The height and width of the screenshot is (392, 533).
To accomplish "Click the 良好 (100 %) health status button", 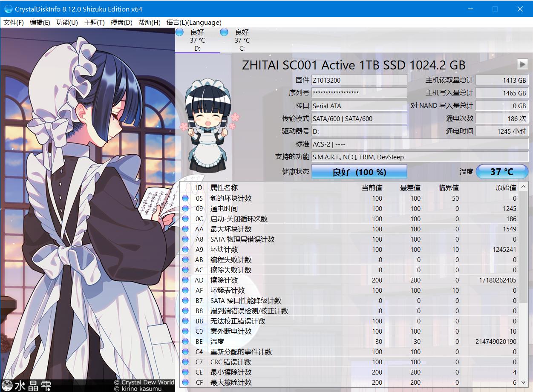I will [x=359, y=172].
